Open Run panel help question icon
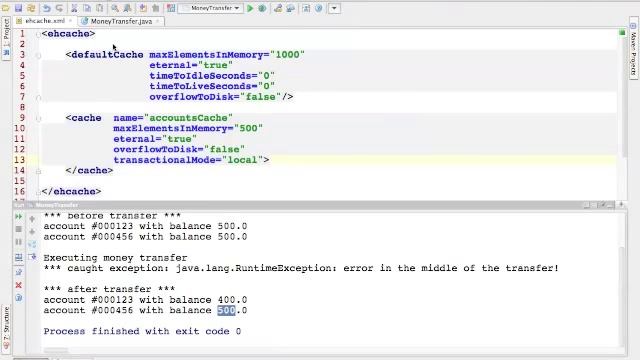Screen dimensions: 640x360 [x=18, y=298]
